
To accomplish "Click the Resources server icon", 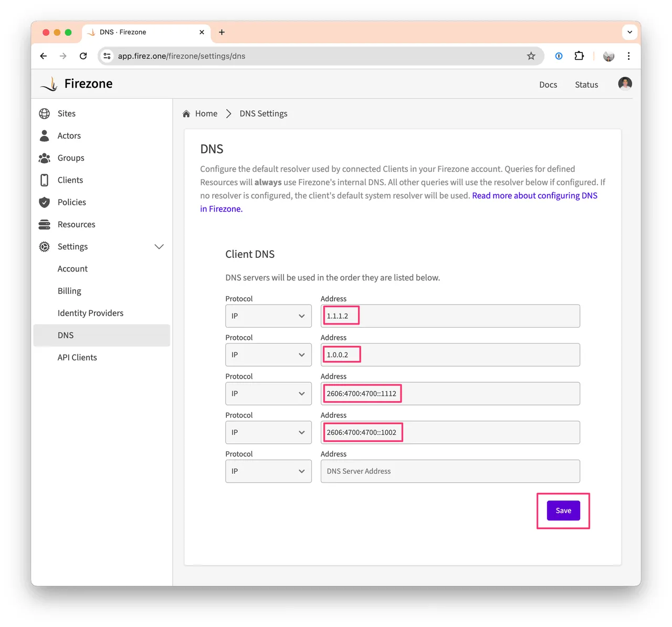I will (x=45, y=224).
